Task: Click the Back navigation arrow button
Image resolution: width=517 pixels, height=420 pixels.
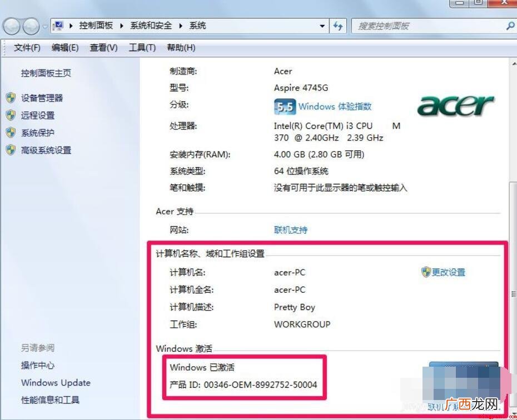Action: [12, 26]
